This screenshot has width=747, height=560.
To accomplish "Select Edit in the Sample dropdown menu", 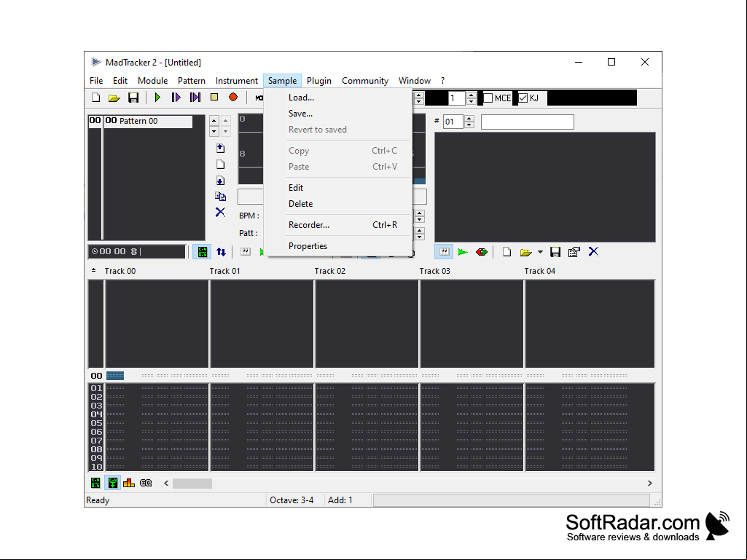I will tap(337, 188).
